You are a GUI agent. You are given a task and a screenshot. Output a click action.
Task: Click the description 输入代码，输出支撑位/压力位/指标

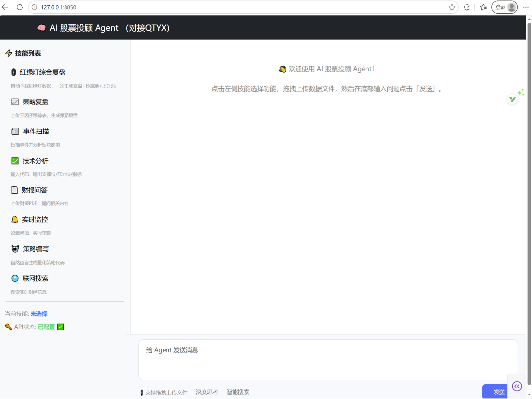pos(46,174)
